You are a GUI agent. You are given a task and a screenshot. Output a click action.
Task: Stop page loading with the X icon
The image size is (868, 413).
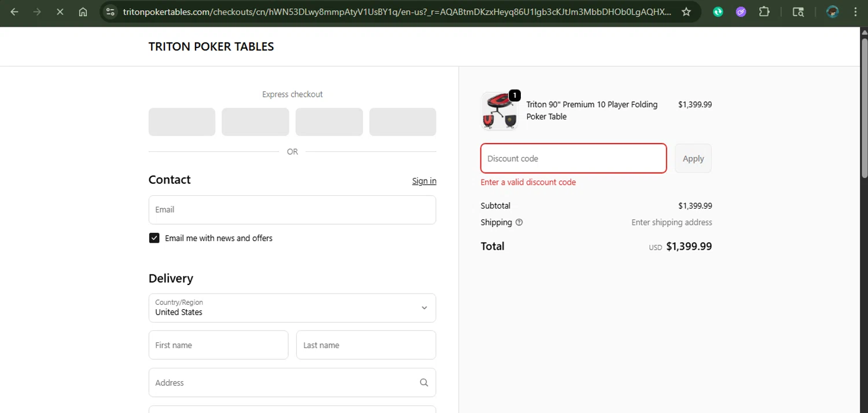coord(60,12)
